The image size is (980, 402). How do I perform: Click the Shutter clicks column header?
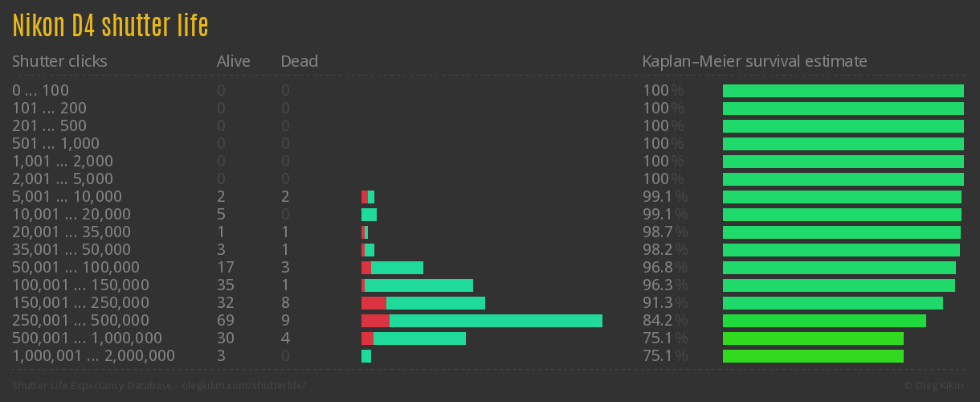click(59, 61)
